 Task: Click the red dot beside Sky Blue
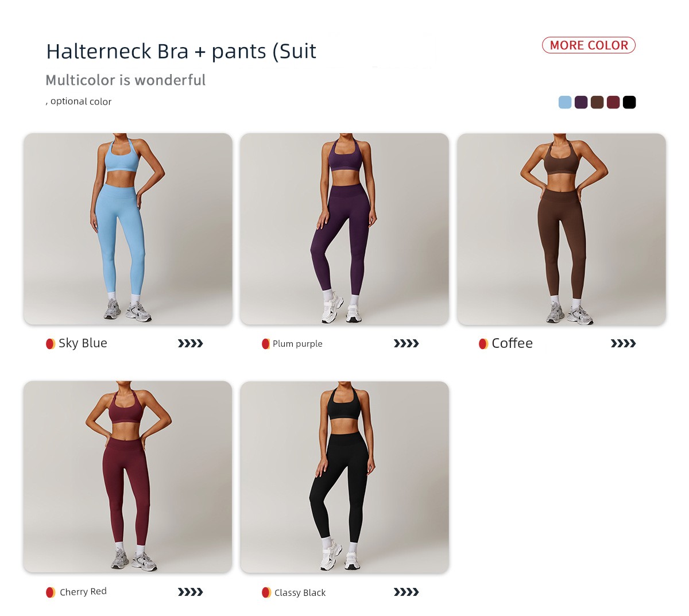(51, 343)
